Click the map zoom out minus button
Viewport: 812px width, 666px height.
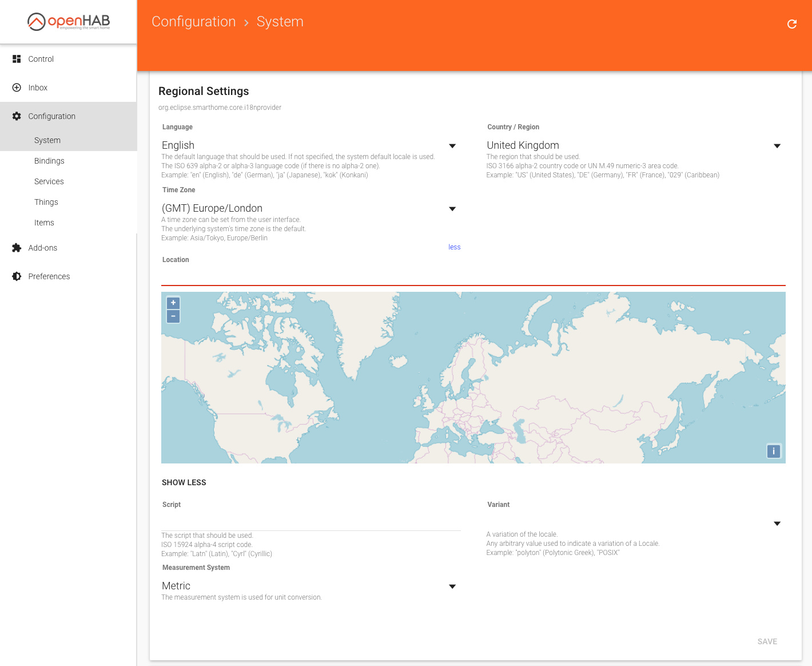pyautogui.click(x=173, y=316)
